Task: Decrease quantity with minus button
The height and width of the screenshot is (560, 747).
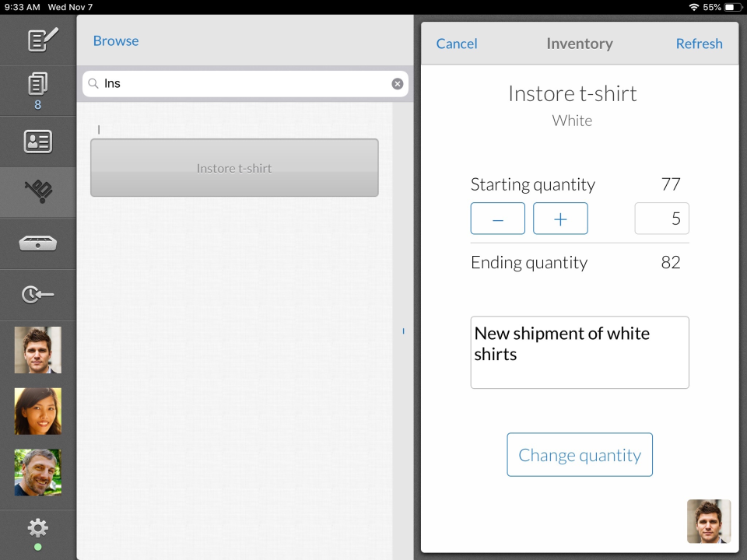Action: click(x=497, y=219)
